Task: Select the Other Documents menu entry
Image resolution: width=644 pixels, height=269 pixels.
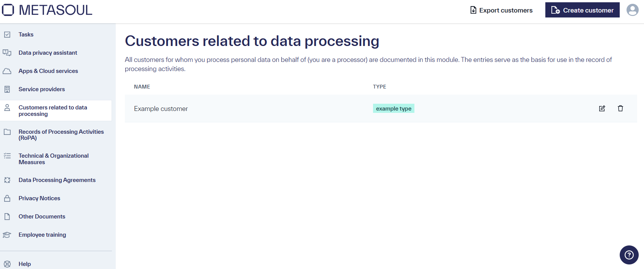Action: point(42,216)
